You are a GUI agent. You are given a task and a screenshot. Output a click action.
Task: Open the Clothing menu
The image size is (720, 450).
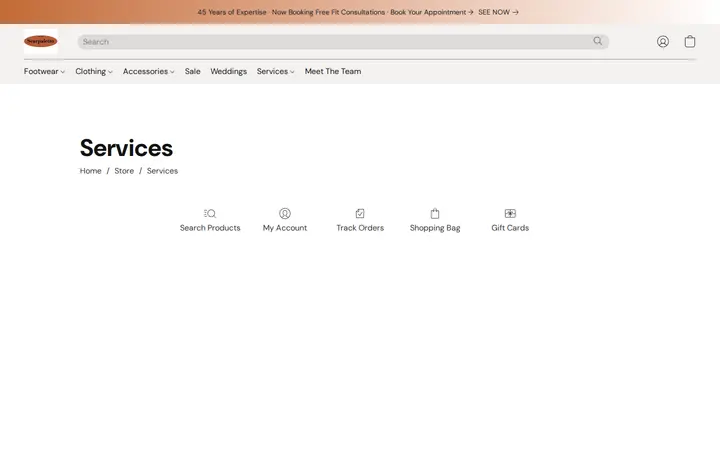point(90,71)
